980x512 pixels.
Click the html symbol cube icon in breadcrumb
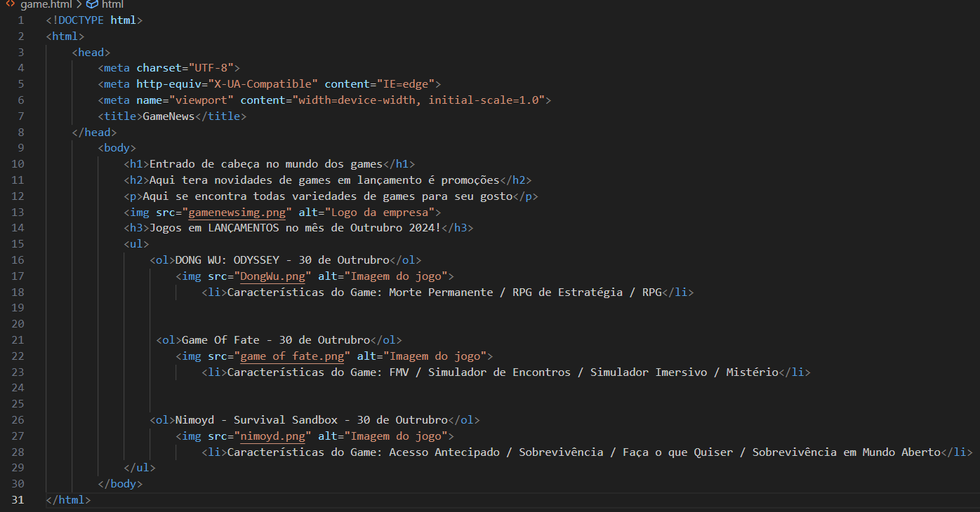click(x=91, y=4)
